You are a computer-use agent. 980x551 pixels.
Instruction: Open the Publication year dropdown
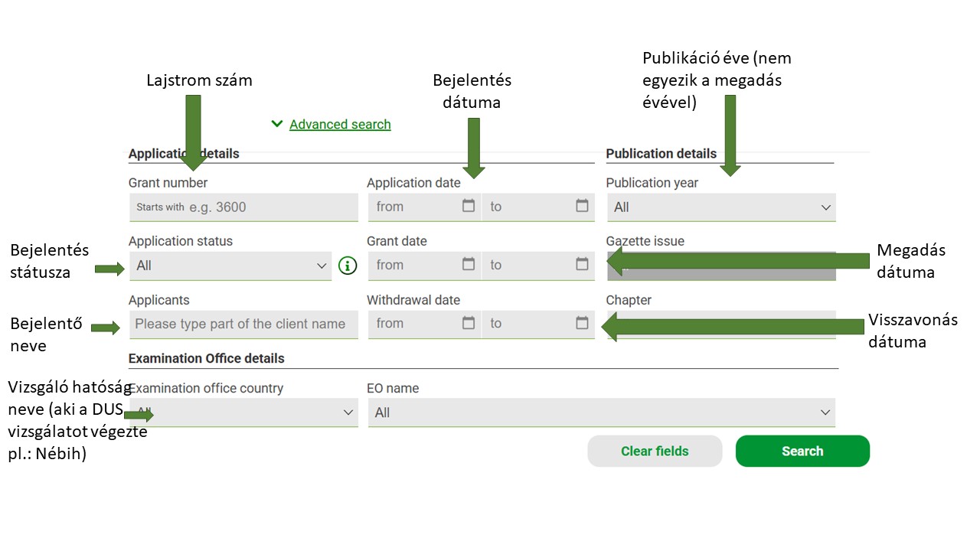point(720,207)
